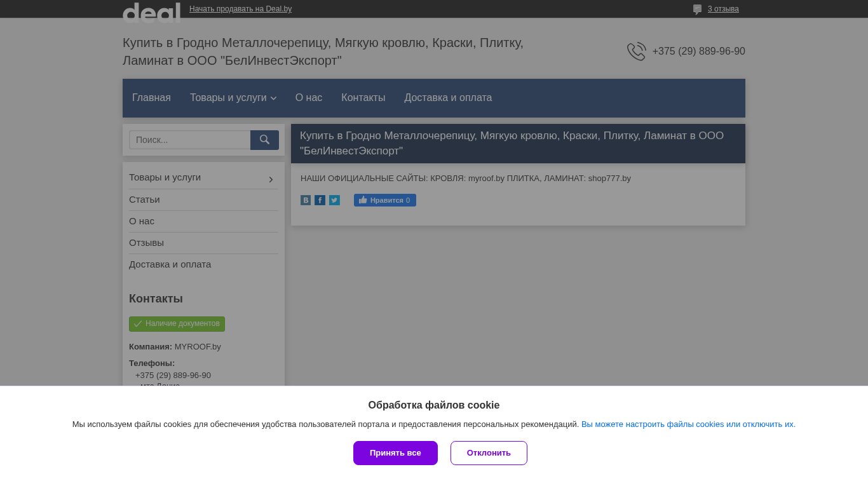Like the page with Нравится button
Viewport: 868px width, 488px height.
(385, 200)
